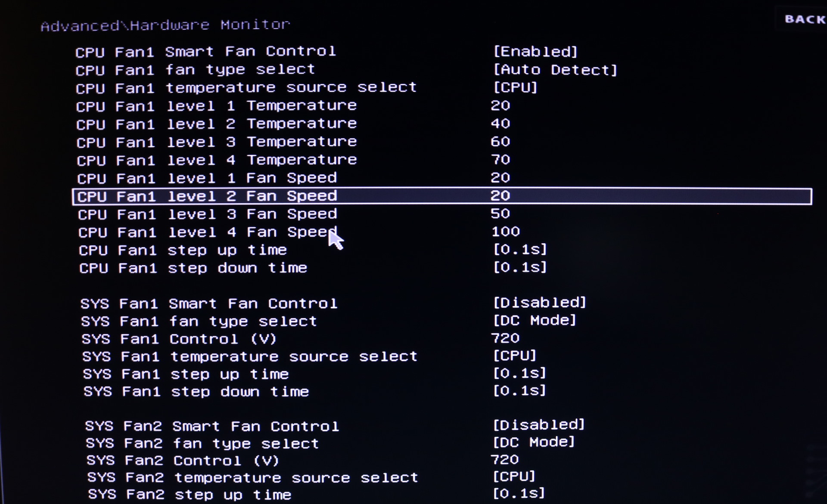Click CPU Fan1 level 2 Temperature value 40
The height and width of the screenshot is (504, 827).
click(x=501, y=124)
